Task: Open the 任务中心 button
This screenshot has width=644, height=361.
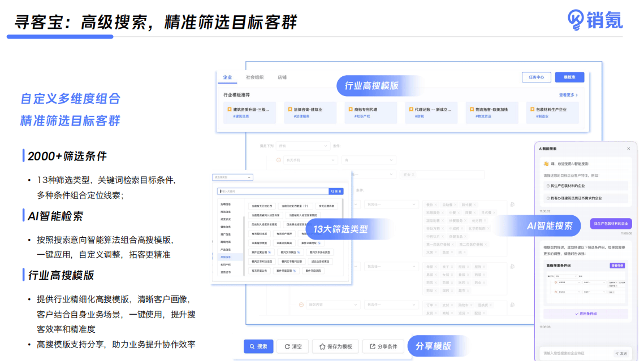Action: click(536, 77)
